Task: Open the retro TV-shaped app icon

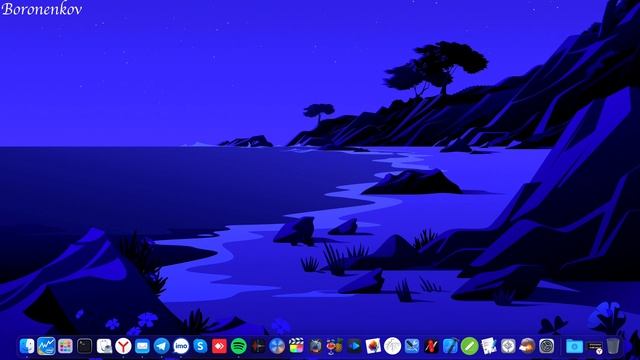Action: click(316, 346)
